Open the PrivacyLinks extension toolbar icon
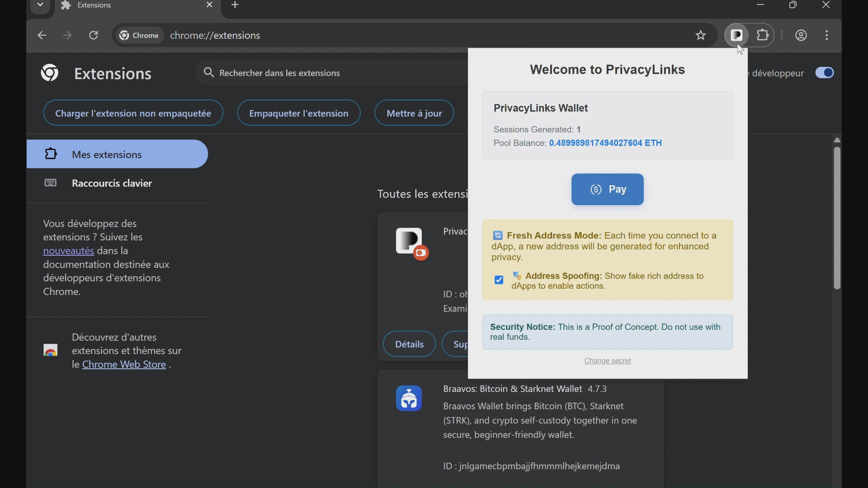This screenshot has width=868, height=488. [737, 35]
